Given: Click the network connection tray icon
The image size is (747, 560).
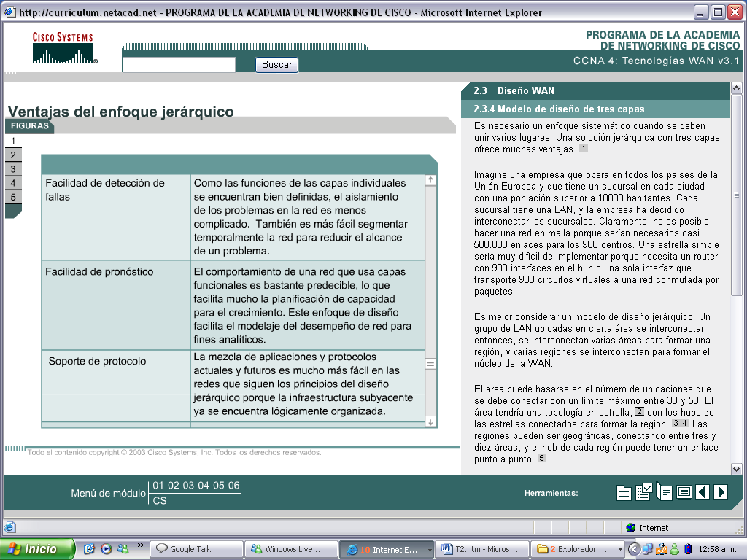Looking at the screenshot, I should [x=648, y=549].
